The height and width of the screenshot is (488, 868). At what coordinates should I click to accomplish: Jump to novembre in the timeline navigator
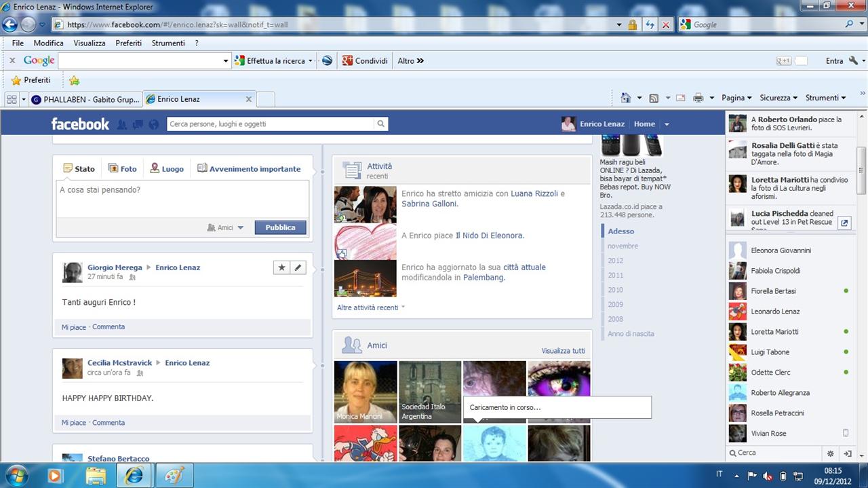point(623,246)
